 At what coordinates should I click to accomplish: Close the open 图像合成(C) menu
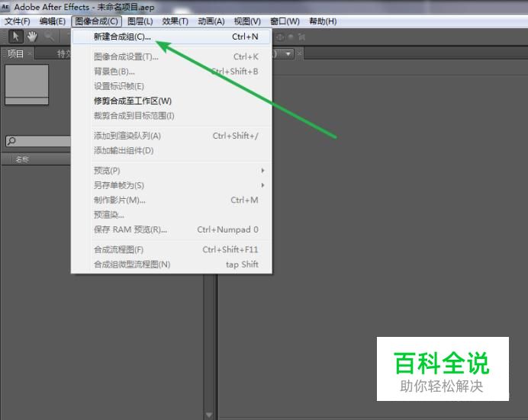tap(96, 21)
